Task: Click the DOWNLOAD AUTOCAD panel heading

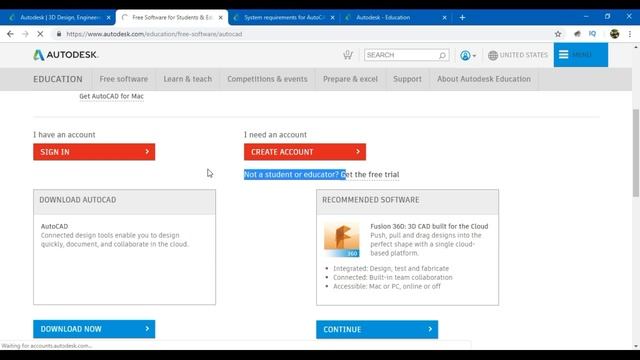Action: click(x=78, y=200)
